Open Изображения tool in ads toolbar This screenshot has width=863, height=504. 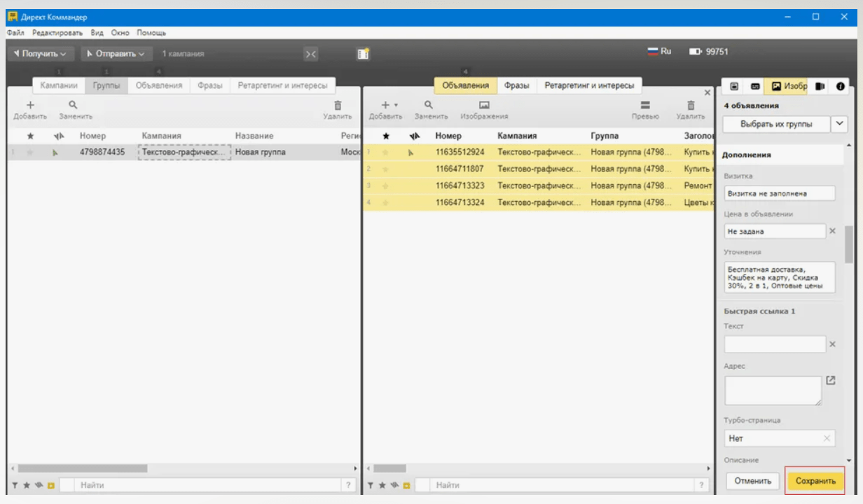(x=483, y=105)
